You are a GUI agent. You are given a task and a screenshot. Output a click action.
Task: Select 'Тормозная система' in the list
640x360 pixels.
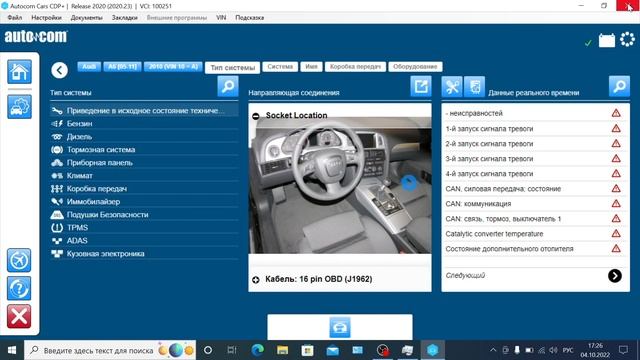pyautogui.click(x=144, y=149)
